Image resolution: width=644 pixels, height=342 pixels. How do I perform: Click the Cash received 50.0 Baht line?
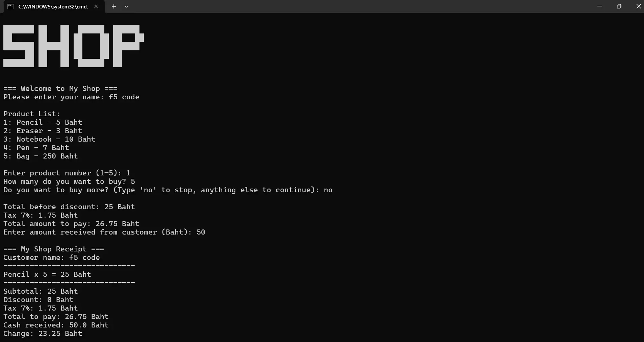click(x=56, y=325)
